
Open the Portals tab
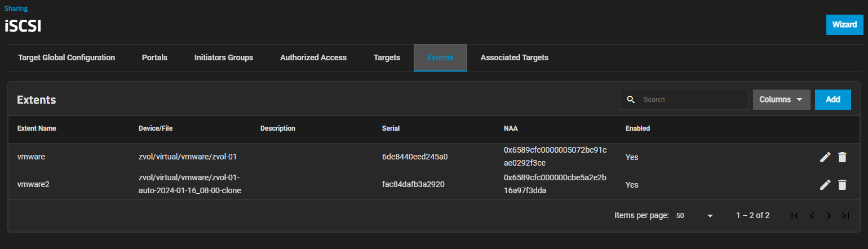154,57
